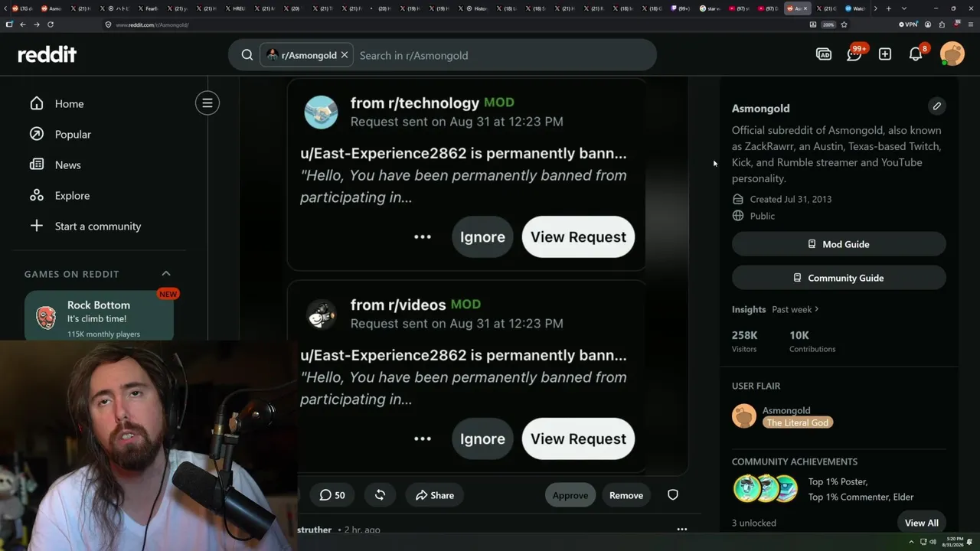Viewport: 980px width, 551px height.
Task: Click the community achievement badges
Action: [x=766, y=489]
